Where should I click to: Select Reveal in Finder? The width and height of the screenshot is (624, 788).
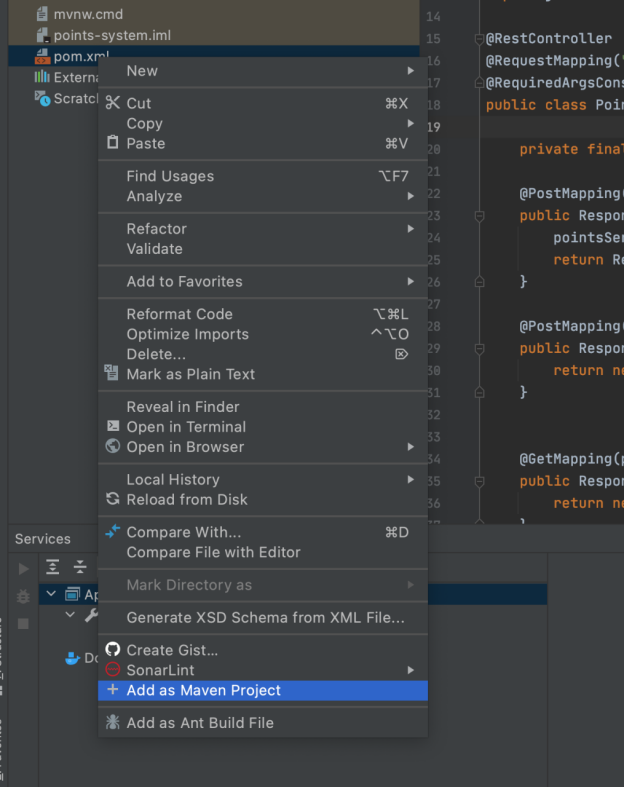[263, 407]
